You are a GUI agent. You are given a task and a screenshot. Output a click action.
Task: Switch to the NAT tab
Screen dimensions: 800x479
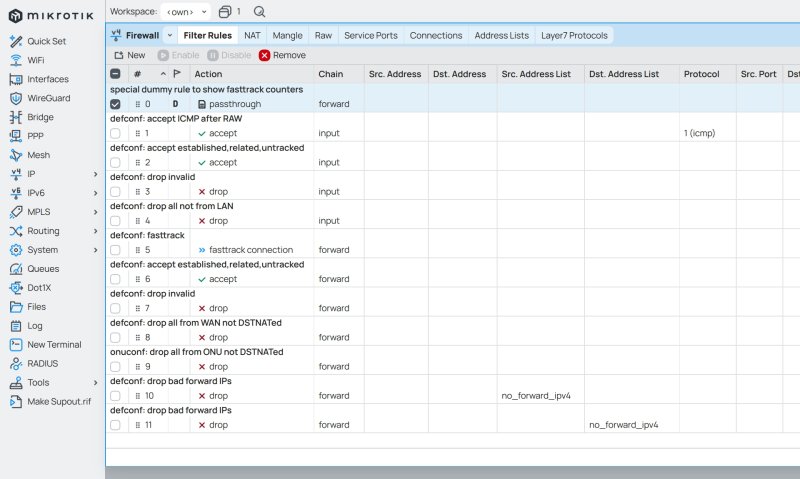[252, 36]
